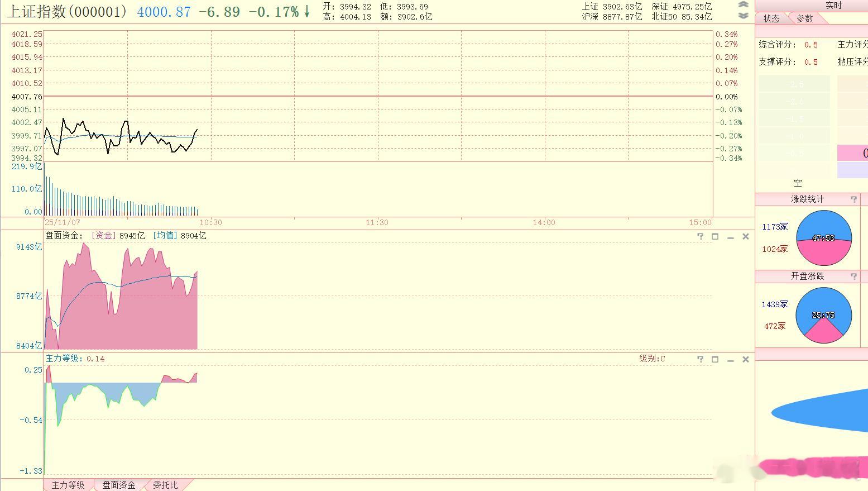Image resolution: width=868 pixels, height=491 pixels.
Task: Close the 盘面资金 panel
Action: (745, 236)
